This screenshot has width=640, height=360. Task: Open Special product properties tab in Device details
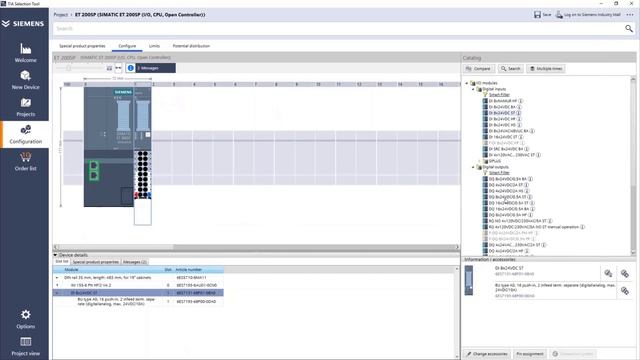(x=96, y=262)
